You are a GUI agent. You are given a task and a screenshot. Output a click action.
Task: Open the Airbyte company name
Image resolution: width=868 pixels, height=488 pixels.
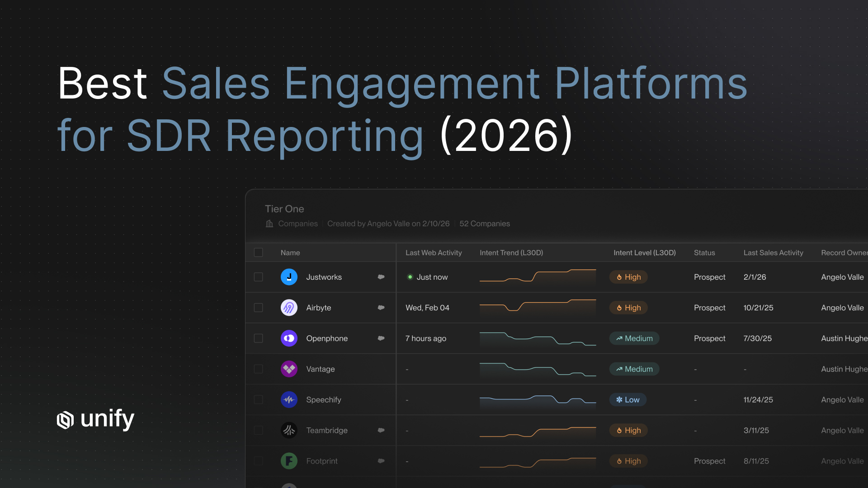click(319, 308)
